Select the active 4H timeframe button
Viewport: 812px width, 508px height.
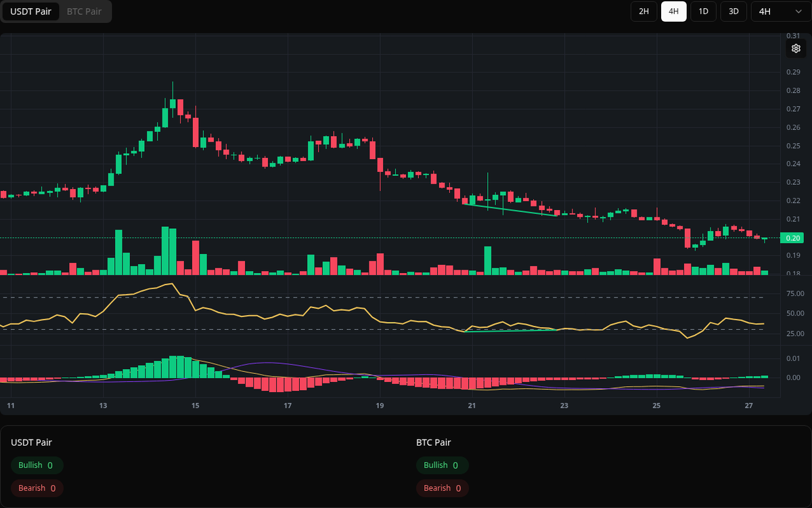coord(673,12)
